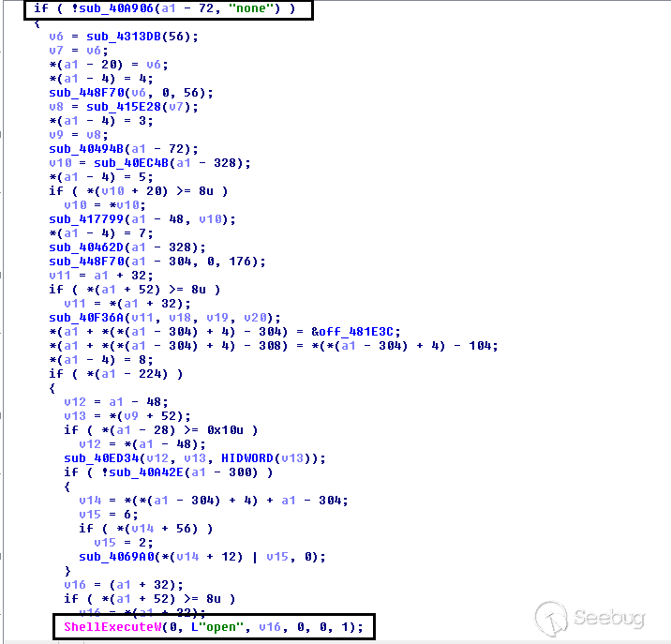Click the '*(a1 - 4) = 4;' line
Image resolution: width=671 pixels, height=644 pixels.
(x=101, y=79)
